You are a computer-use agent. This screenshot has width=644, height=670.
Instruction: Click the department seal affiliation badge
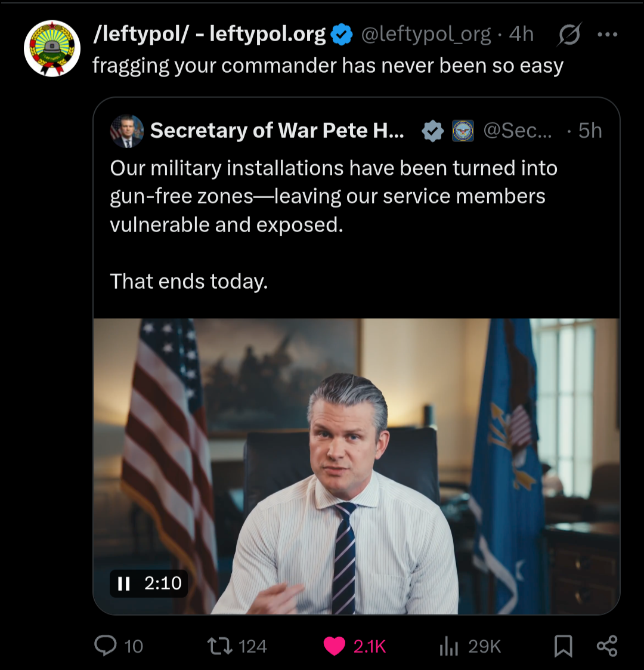tap(463, 131)
